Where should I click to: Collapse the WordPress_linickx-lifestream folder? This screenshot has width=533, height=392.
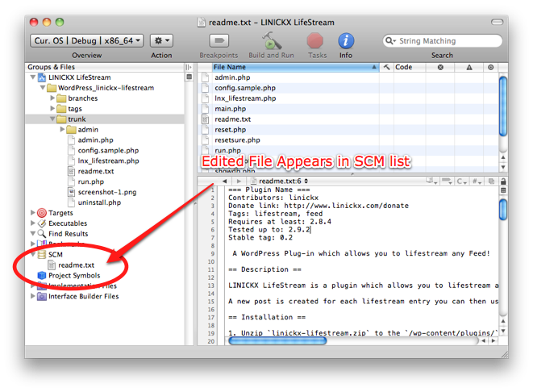pos(43,88)
